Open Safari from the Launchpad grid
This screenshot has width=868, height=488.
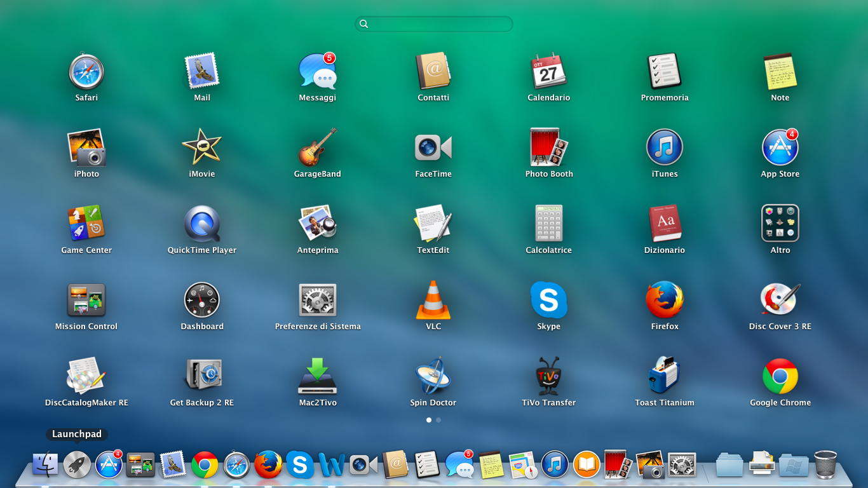[86, 72]
